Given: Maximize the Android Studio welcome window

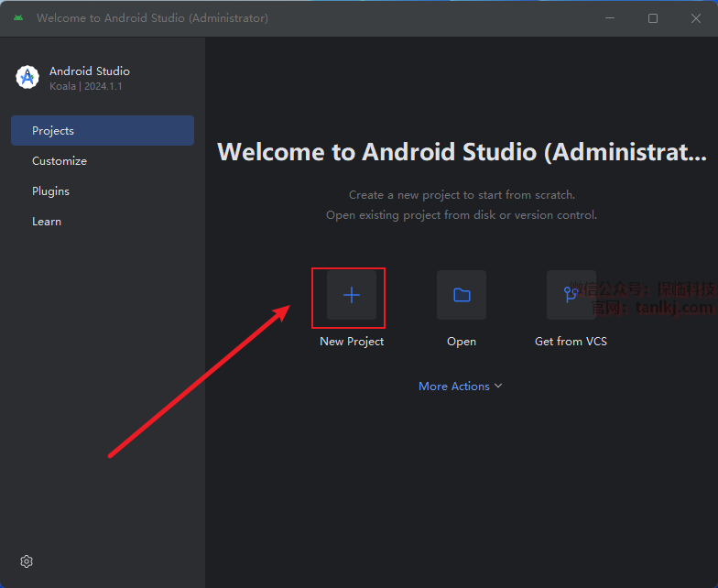Looking at the screenshot, I should coord(653,18).
